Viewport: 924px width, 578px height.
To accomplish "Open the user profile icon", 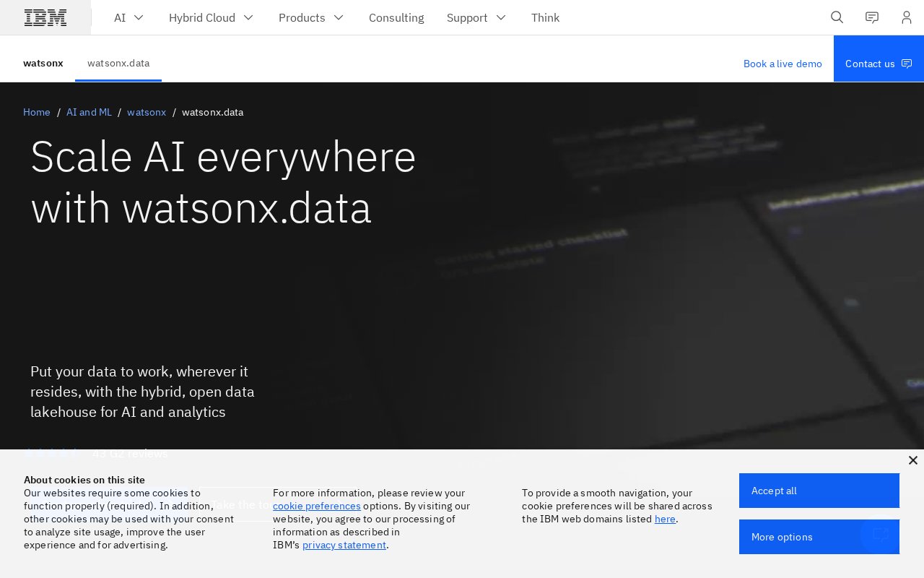I will coord(907,17).
